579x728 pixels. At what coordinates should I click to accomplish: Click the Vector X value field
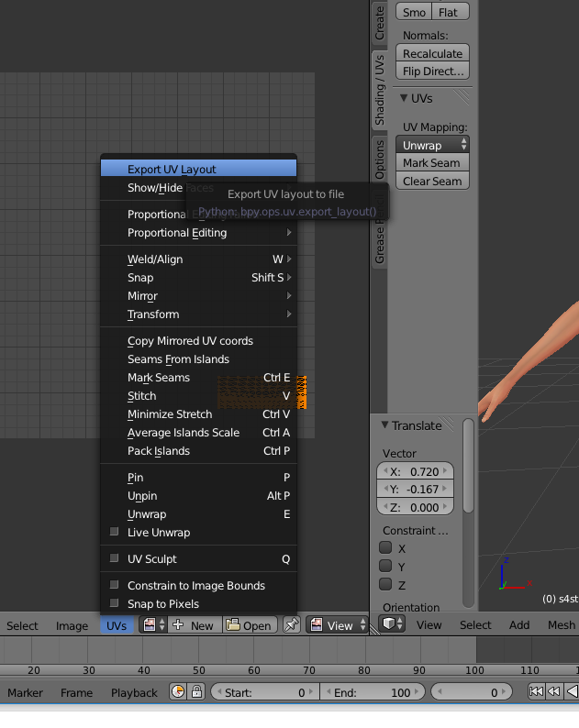415,471
